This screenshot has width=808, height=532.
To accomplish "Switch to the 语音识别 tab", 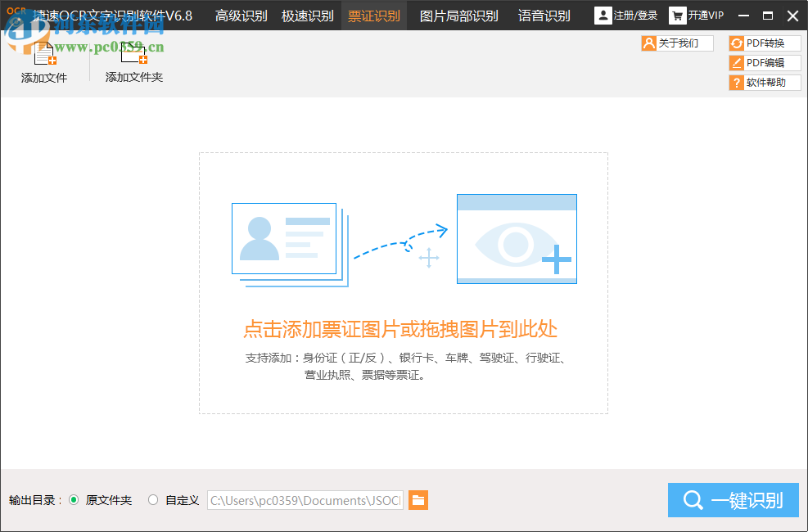I will pyautogui.click(x=543, y=15).
